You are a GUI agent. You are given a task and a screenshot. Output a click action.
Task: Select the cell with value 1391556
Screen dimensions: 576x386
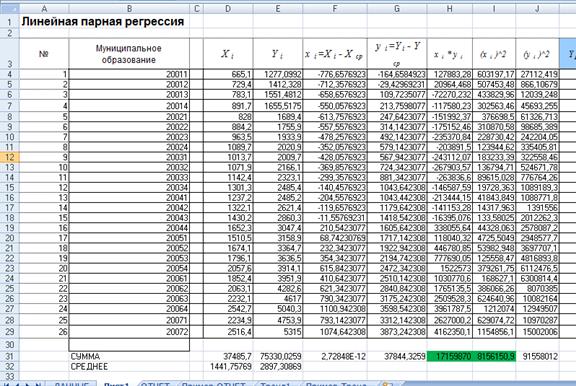coord(537,208)
